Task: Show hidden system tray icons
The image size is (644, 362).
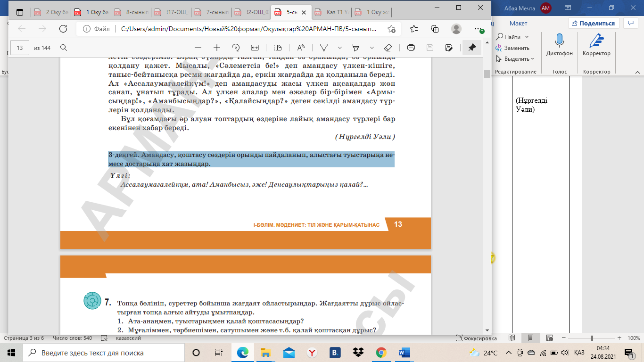Action: pos(508,353)
